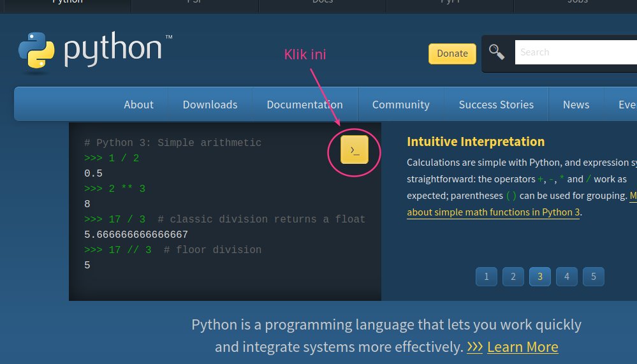Follow the Learn More link
This screenshot has width=637, height=364.
pyautogui.click(x=522, y=347)
